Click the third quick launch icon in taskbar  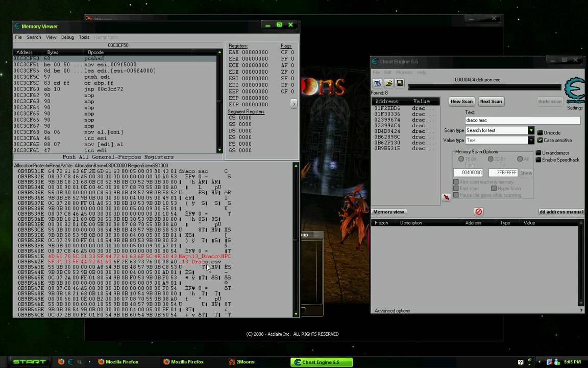point(80,362)
